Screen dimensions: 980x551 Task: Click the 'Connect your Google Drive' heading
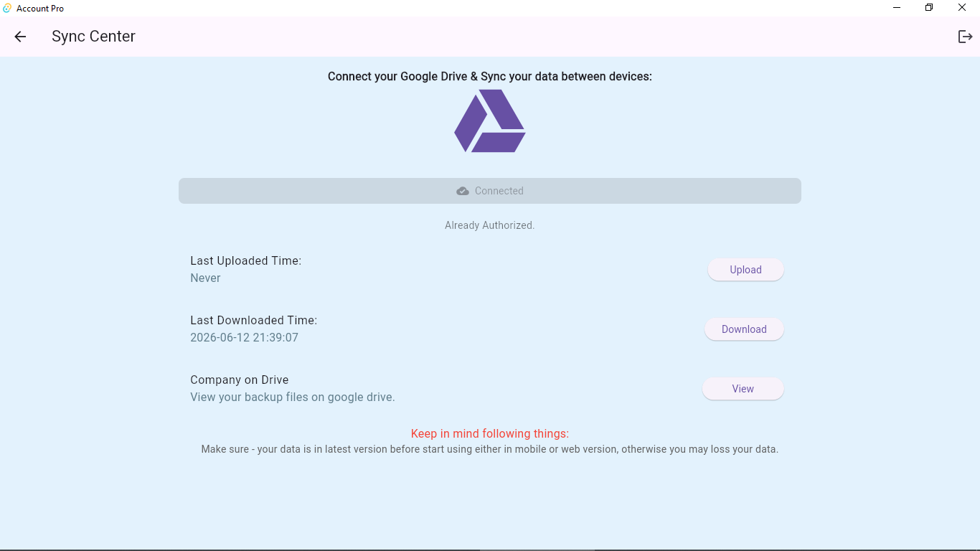490,77
